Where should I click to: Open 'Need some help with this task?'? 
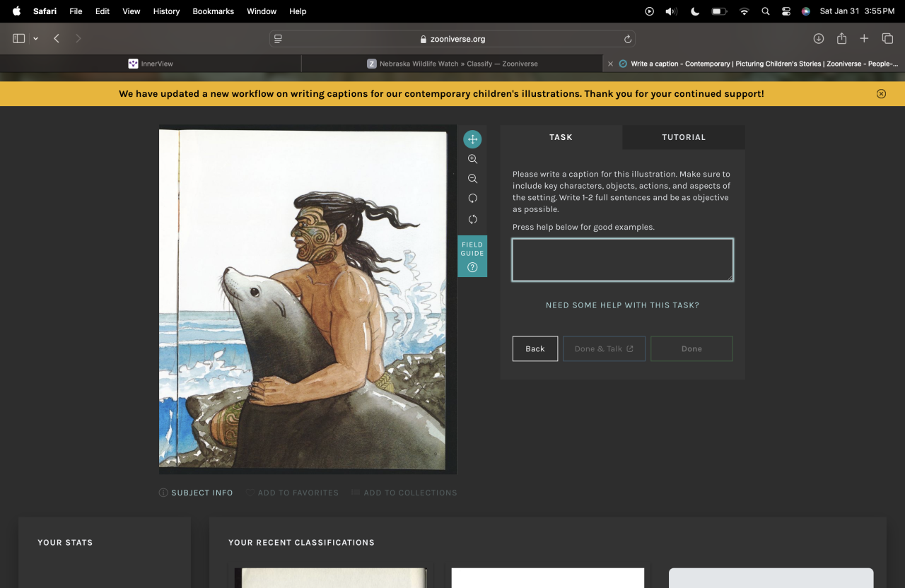coord(622,305)
